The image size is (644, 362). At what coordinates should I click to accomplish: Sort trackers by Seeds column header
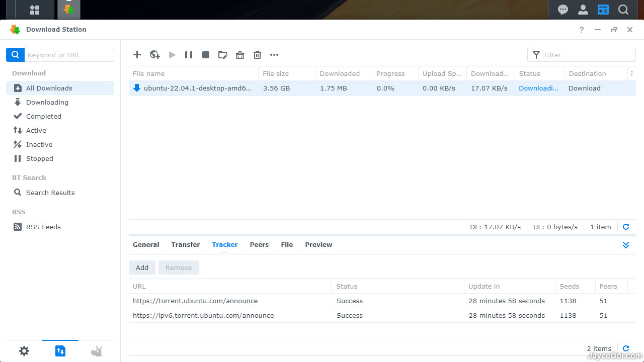575,286
